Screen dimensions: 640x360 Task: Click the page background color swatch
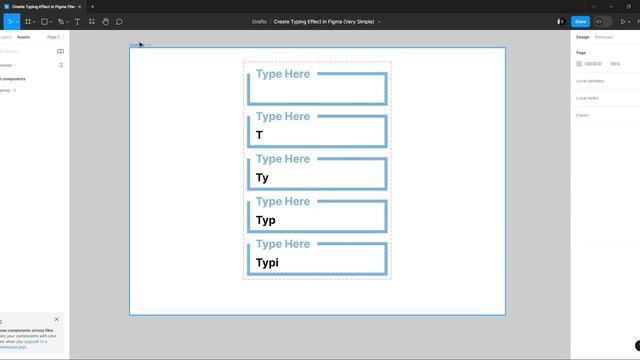coord(579,64)
